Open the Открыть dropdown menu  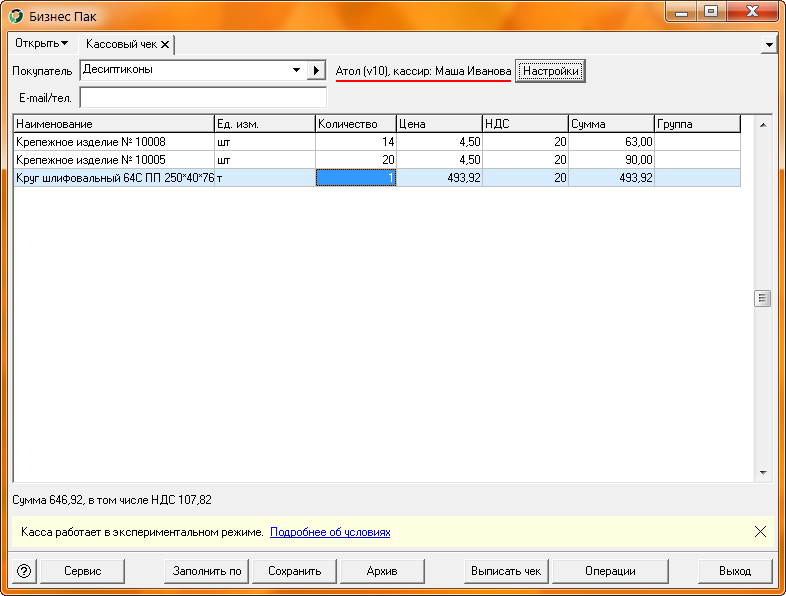coord(41,44)
